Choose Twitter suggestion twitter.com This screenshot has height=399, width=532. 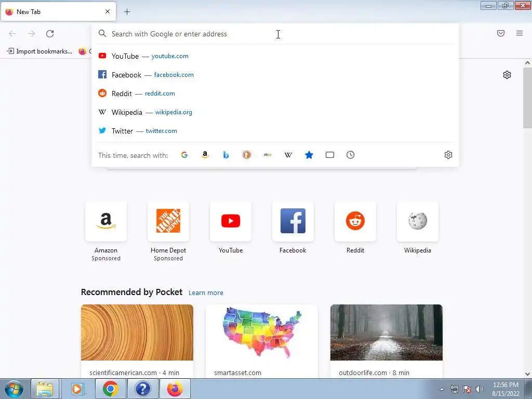point(275,130)
